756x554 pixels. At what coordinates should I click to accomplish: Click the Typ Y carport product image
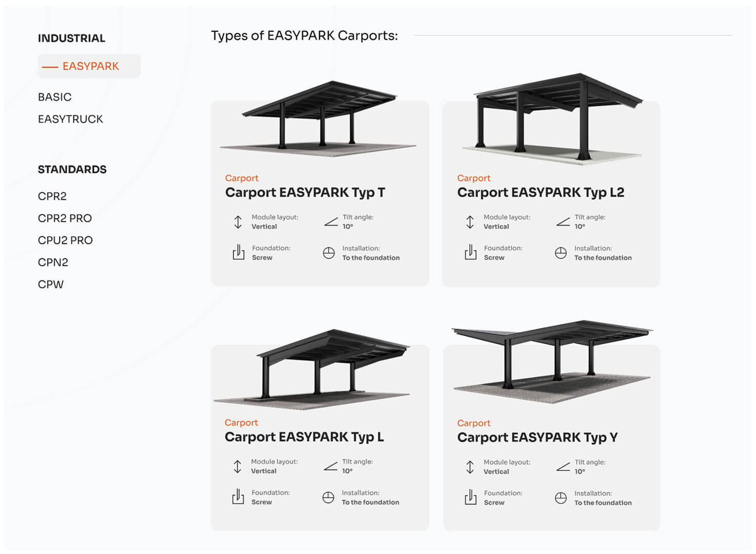point(551,361)
